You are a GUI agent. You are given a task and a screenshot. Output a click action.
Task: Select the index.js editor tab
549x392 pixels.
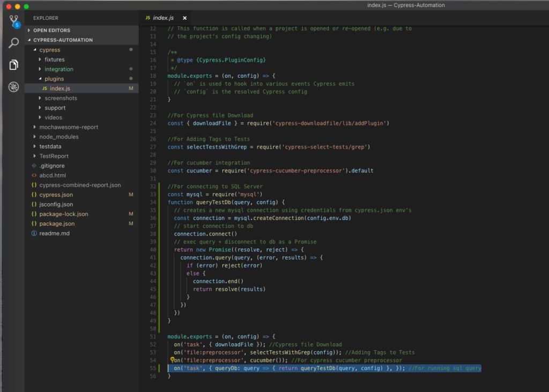(165, 17)
